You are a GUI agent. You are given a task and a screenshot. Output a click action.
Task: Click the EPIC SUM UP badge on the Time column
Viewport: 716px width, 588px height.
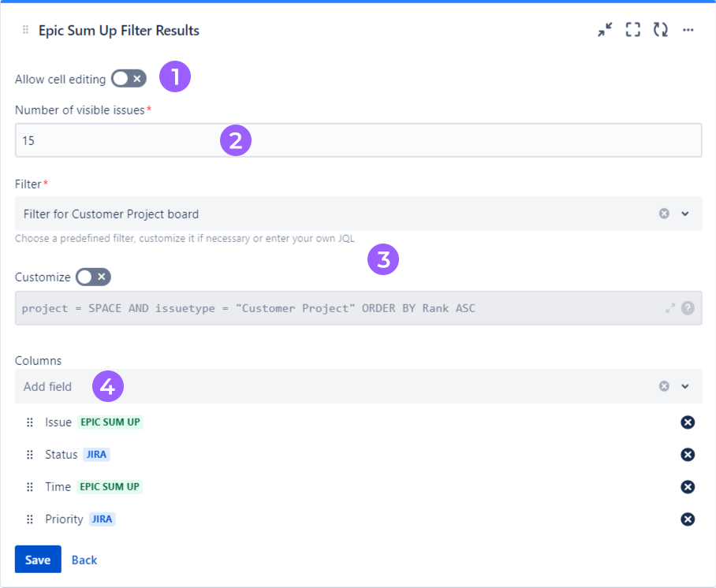110,486
